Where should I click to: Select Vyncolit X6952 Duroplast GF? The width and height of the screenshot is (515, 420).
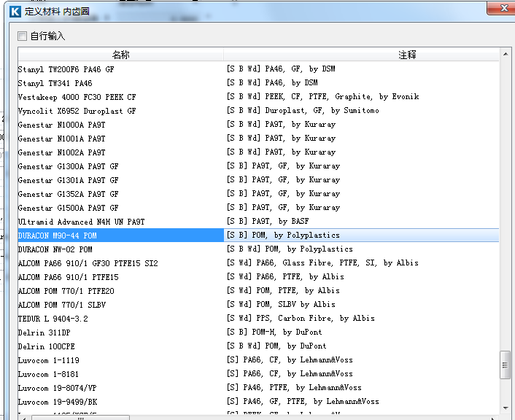(77, 111)
